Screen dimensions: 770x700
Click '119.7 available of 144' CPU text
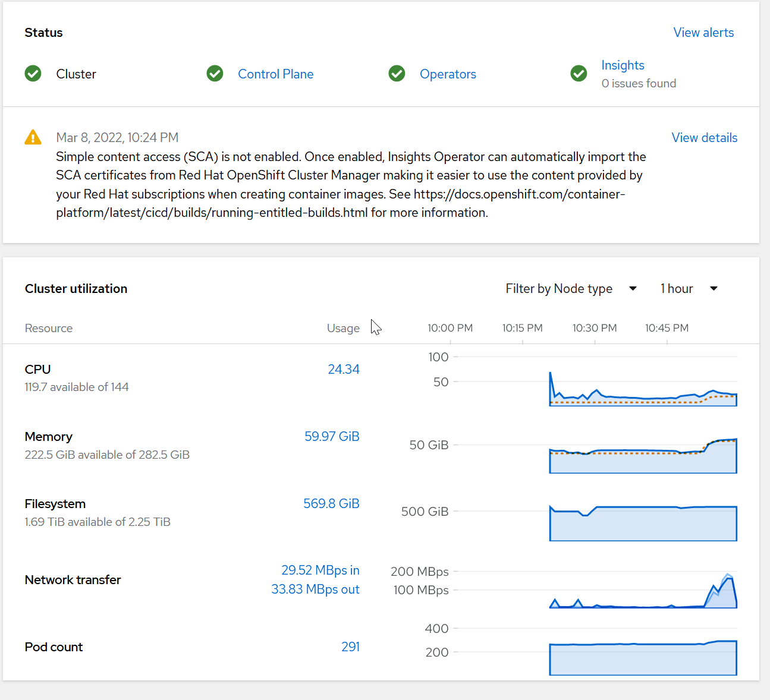pyautogui.click(x=77, y=387)
